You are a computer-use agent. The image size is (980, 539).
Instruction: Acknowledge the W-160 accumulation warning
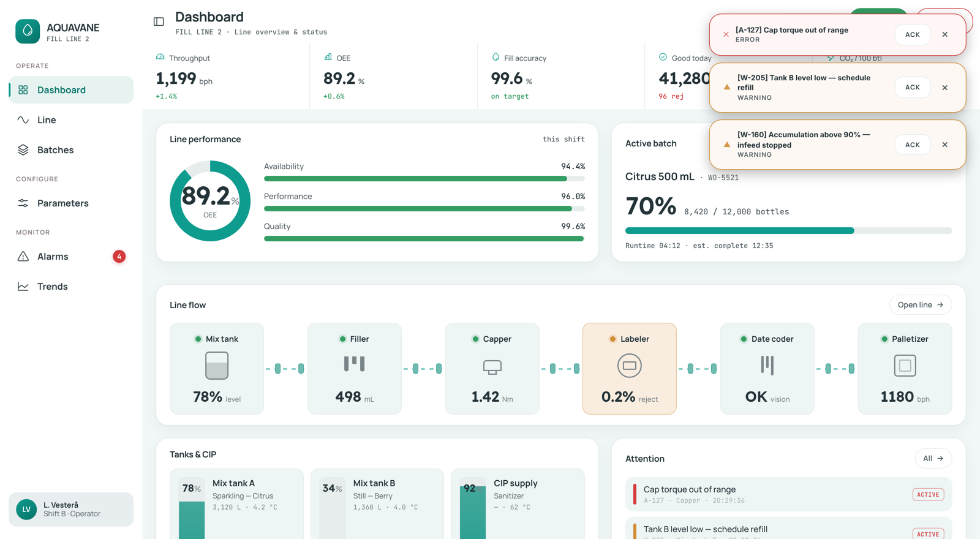point(913,145)
